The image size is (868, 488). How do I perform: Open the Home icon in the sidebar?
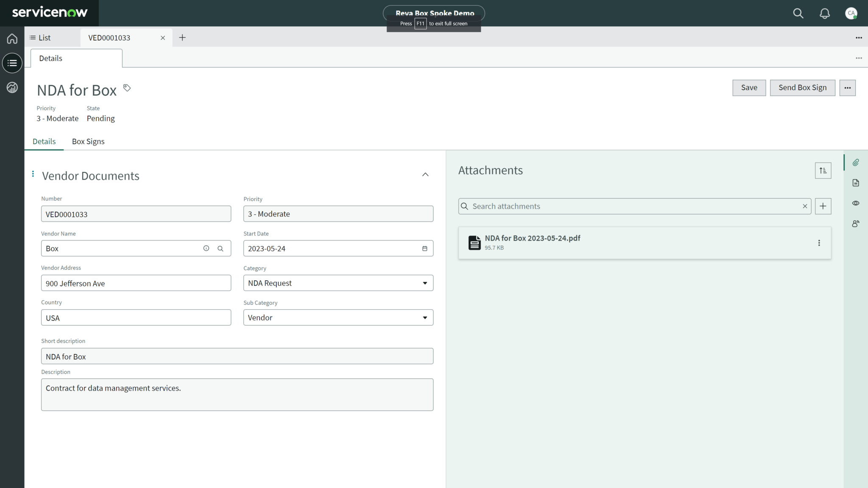12,39
